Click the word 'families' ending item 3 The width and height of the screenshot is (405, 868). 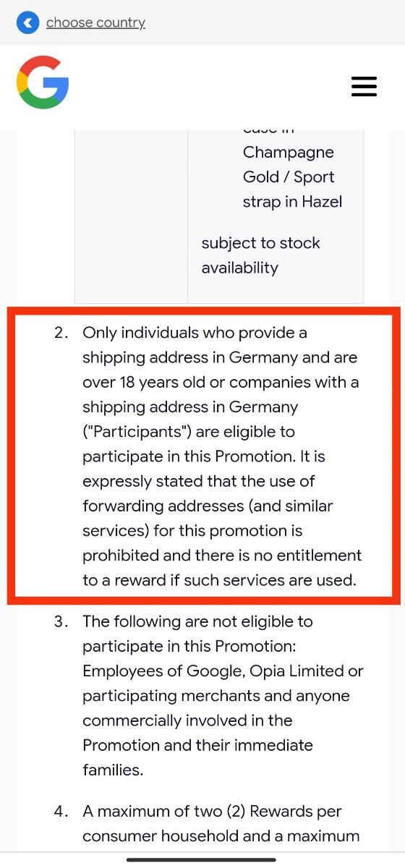pyautogui.click(x=113, y=770)
